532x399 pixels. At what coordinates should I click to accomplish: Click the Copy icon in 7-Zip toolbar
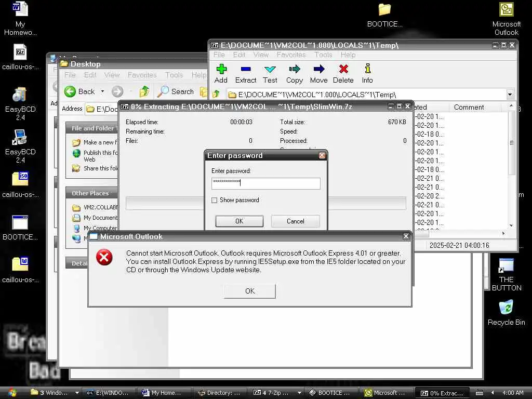(x=294, y=69)
